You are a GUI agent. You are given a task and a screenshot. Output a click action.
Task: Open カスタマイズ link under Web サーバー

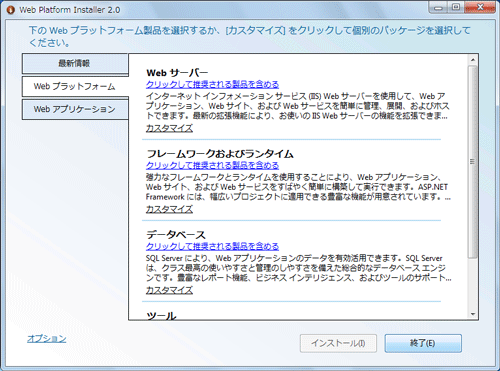[169, 128]
